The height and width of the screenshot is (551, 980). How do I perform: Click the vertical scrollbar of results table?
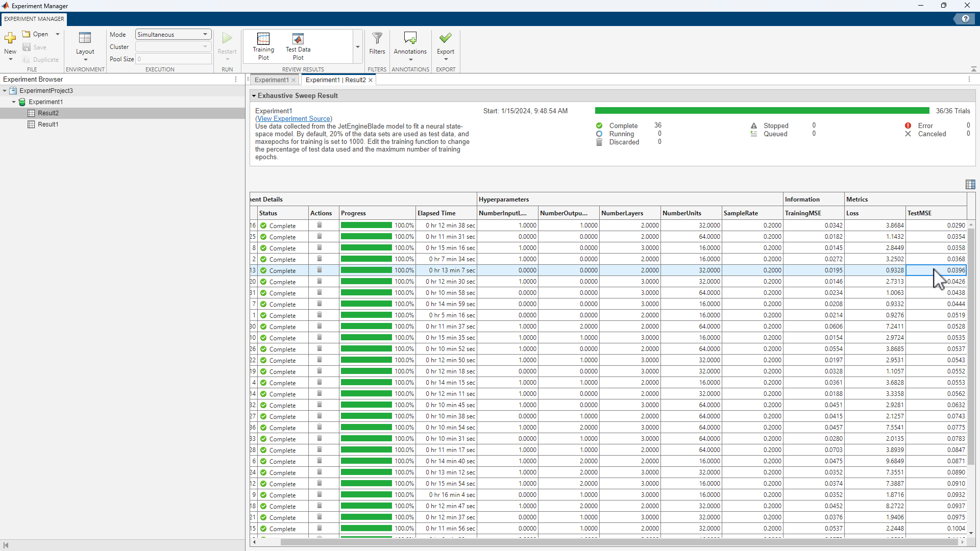[971, 347]
